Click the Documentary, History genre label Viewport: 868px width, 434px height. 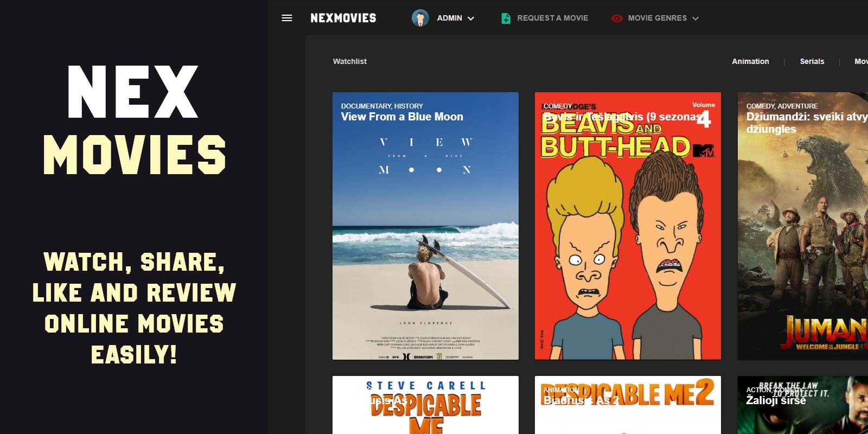[382, 106]
